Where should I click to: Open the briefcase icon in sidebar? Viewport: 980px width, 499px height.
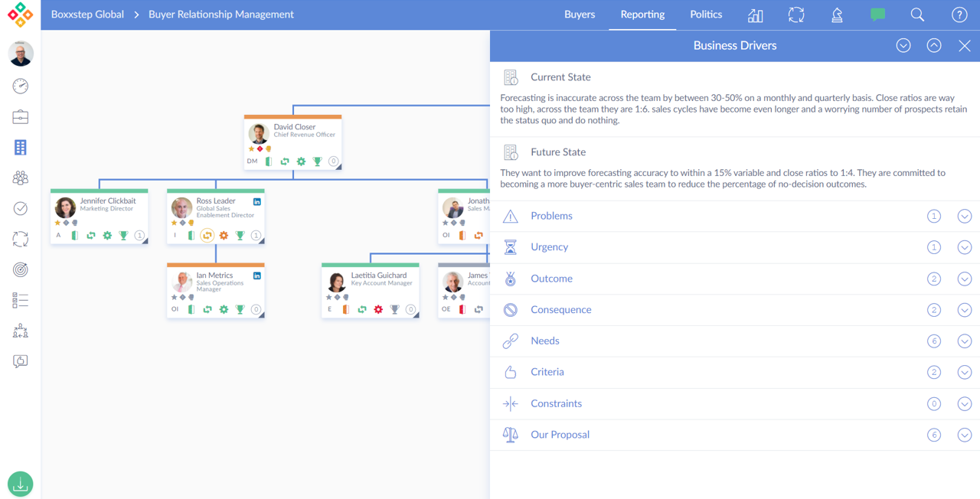(x=21, y=117)
